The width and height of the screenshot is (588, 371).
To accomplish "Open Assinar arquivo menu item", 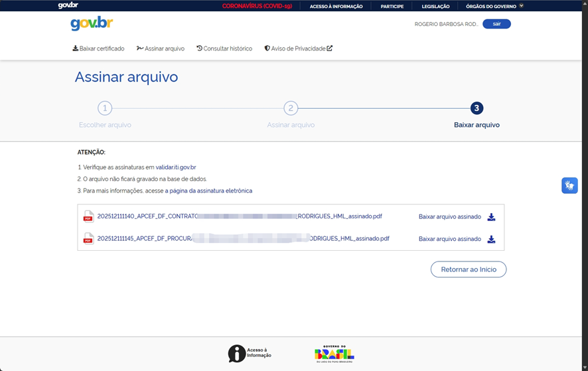I will point(161,48).
